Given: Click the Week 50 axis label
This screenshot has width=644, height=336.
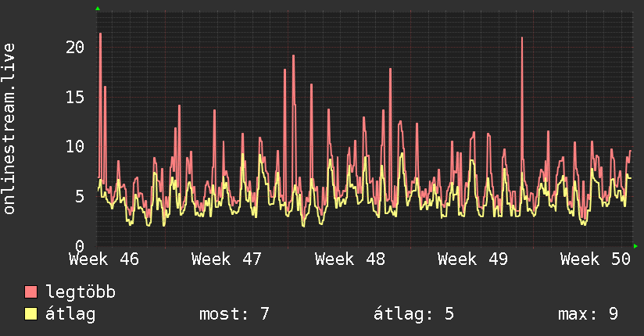Looking at the screenshot, I should click(x=596, y=259).
